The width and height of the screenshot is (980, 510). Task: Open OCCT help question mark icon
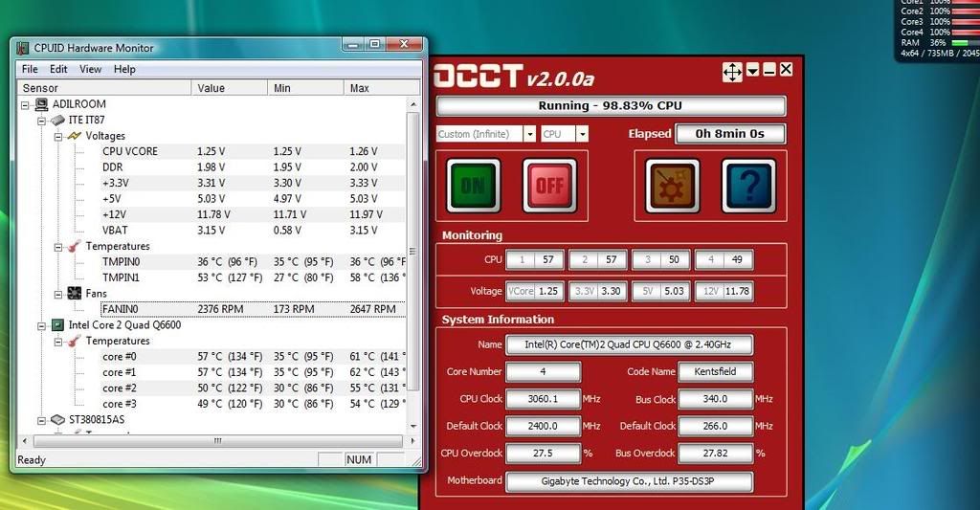(748, 186)
